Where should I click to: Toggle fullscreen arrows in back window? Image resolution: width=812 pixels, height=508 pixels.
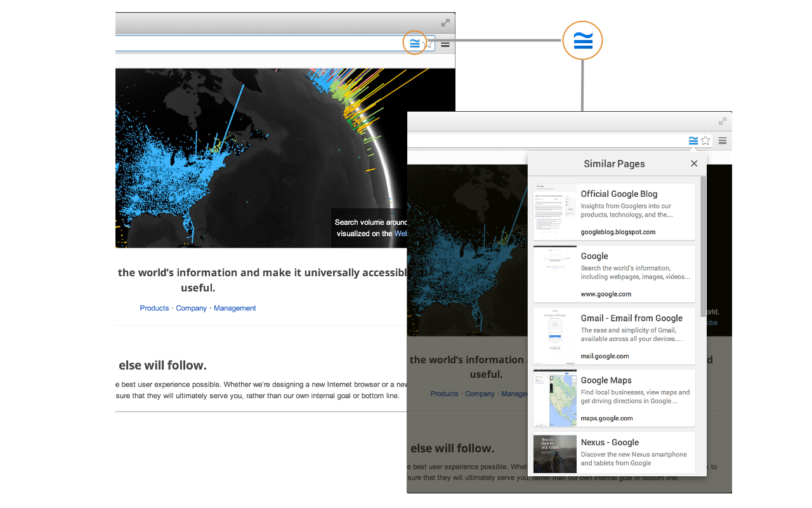(x=445, y=23)
